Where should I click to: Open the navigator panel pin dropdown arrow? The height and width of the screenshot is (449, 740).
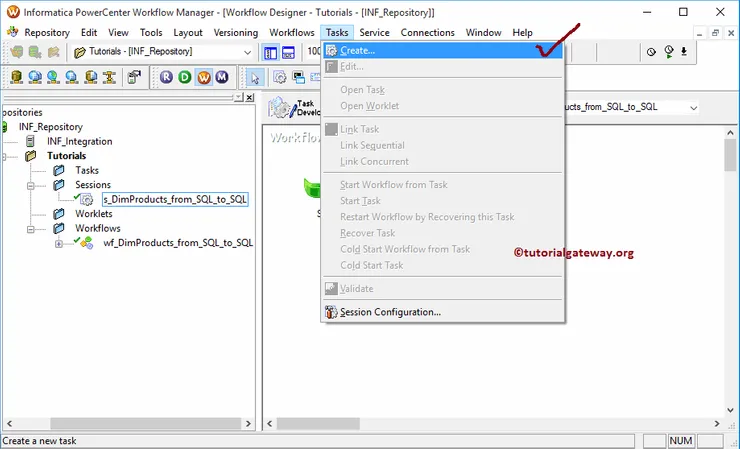pyautogui.click(x=239, y=97)
